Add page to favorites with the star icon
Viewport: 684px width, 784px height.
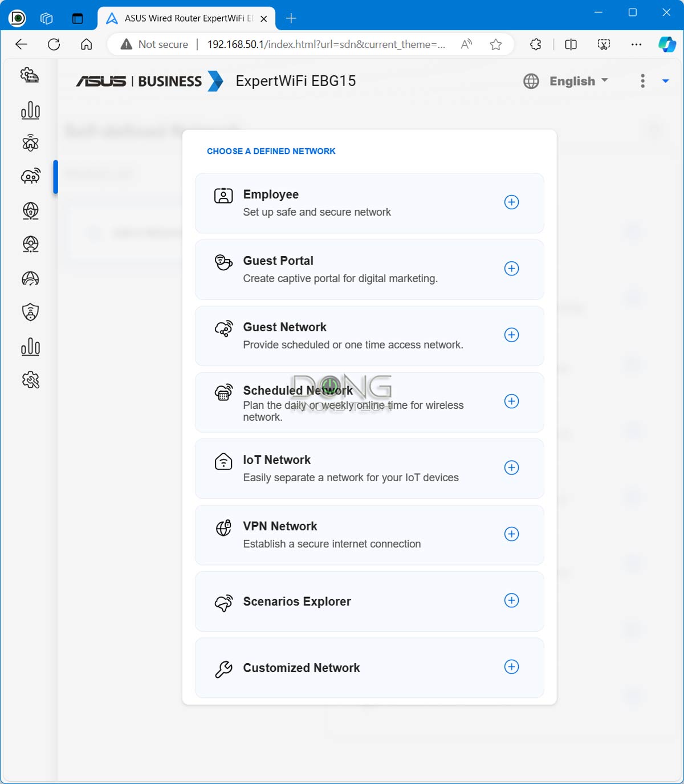496,44
